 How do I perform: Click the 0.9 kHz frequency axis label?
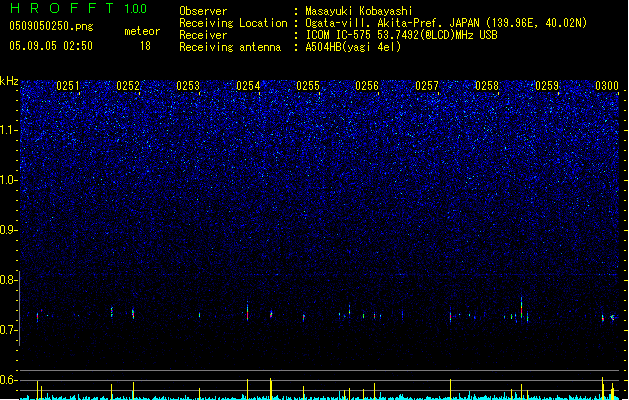tap(9, 230)
